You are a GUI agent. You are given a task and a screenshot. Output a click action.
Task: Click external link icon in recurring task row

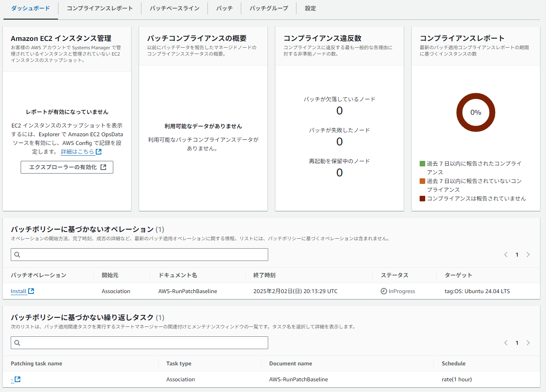(x=17, y=379)
